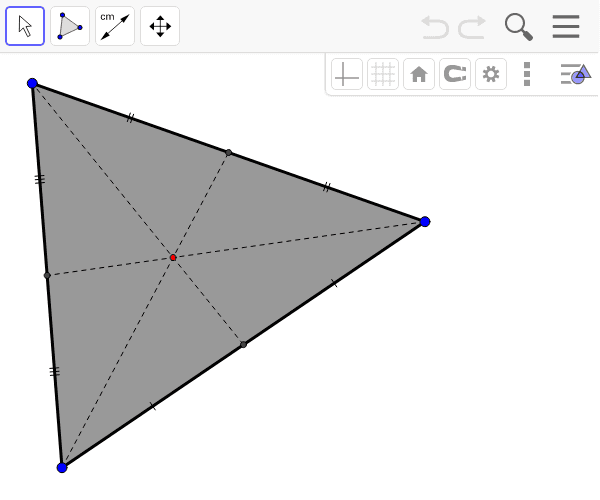Image resolution: width=600 pixels, height=500 pixels.
Task: Open the search magnifier
Action: [x=518, y=27]
